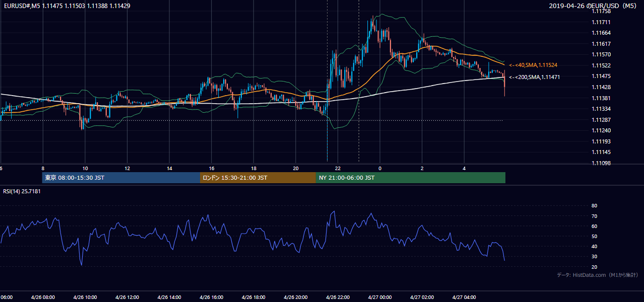
Task: Click the RSI(14) 25.7181 indicator label
Action: click(22, 191)
